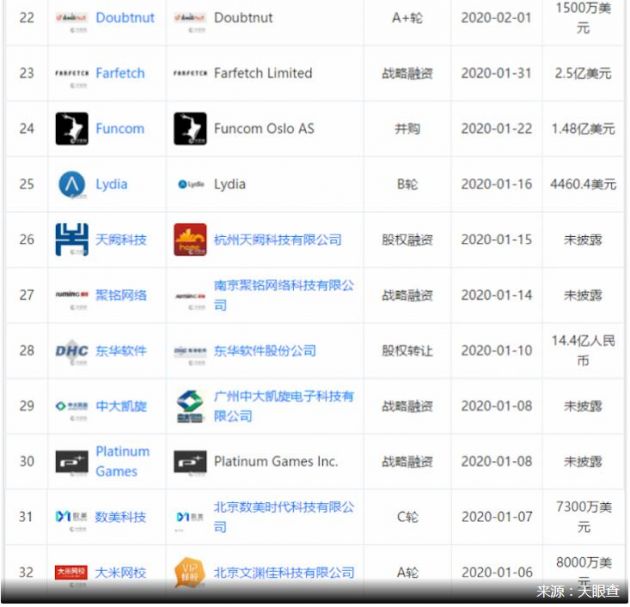Image resolution: width=630 pixels, height=607 pixels.
Task: Open the Funcom project link
Action: pyautogui.click(x=120, y=129)
